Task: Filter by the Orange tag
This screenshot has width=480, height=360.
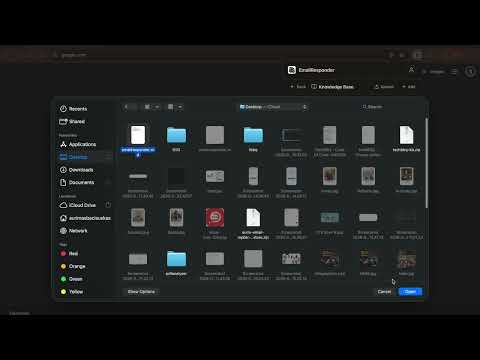Action: [x=73, y=266]
